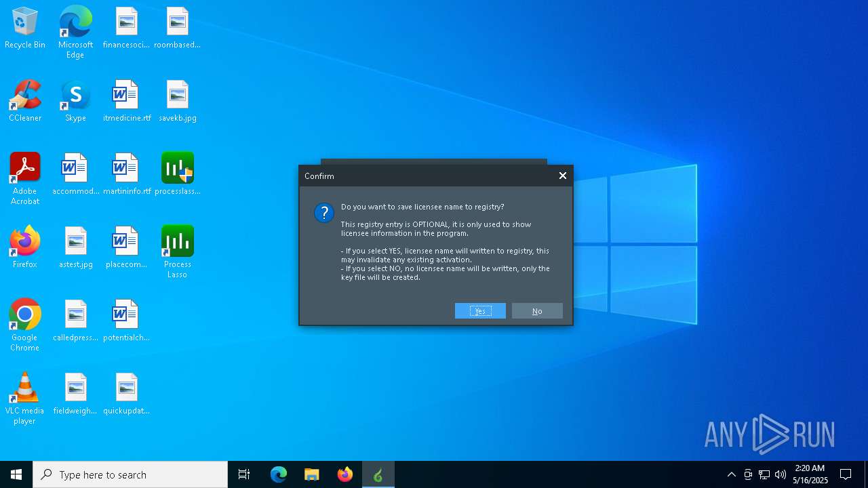
Task: Show hidden system tray icons
Action: click(x=731, y=474)
